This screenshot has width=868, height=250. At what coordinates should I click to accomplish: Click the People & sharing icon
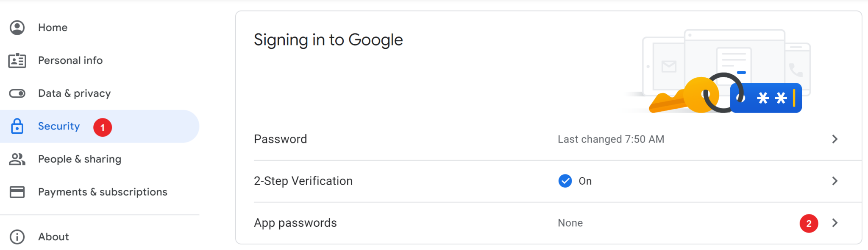coord(17,159)
